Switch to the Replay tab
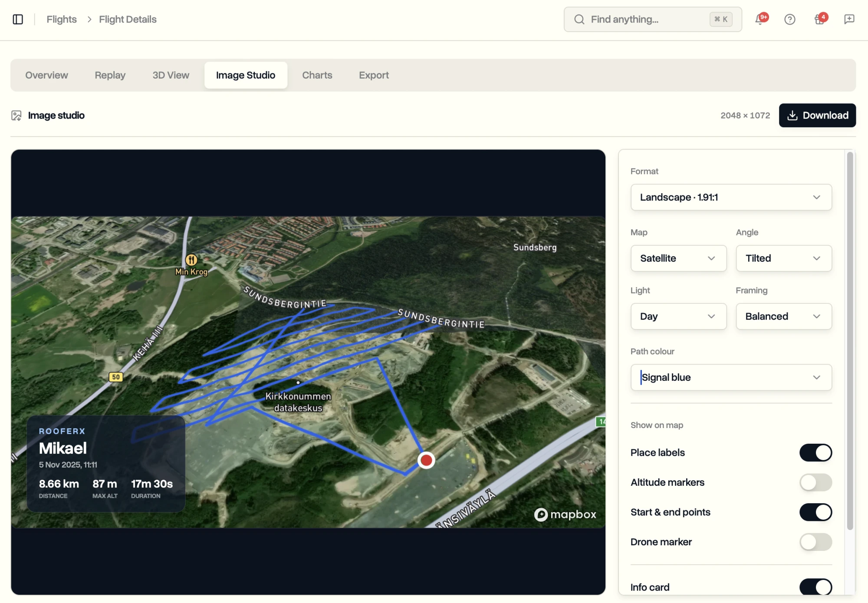The image size is (868, 603). pos(110,75)
